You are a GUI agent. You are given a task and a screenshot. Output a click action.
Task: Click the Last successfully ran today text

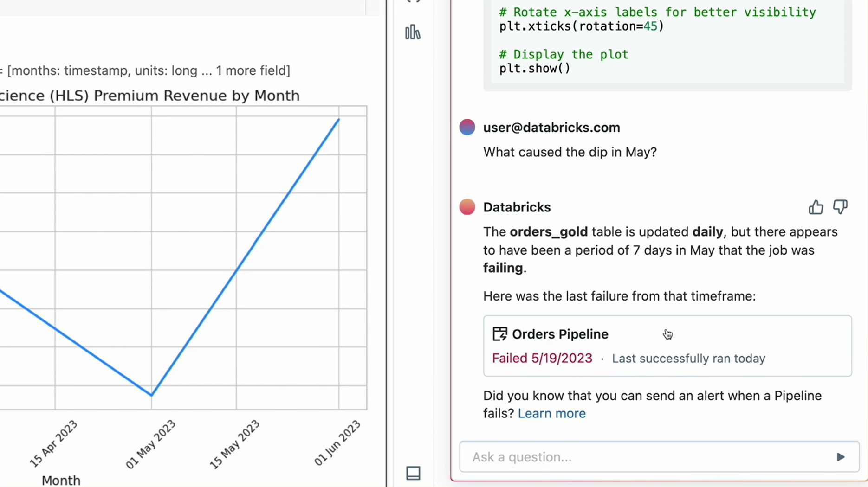click(688, 359)
